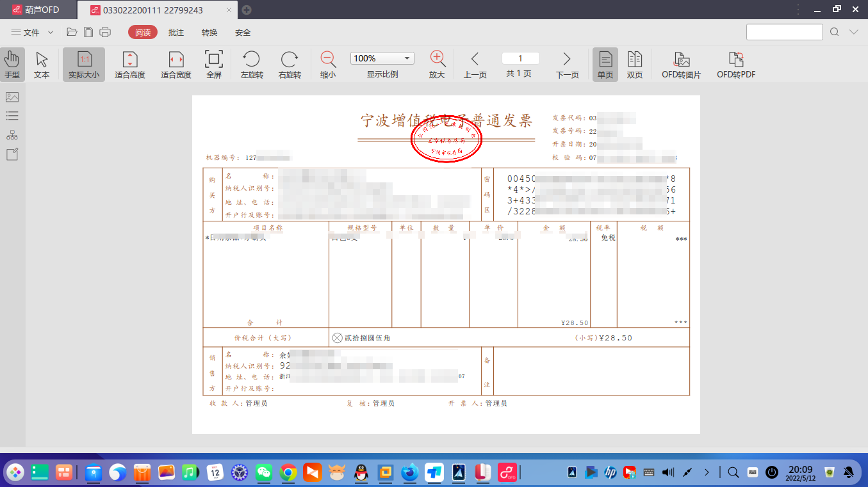The height and width of the screenshot is (487, 868).
Task: Open the outline list panel in sidebar
Action: coord(12,116)
